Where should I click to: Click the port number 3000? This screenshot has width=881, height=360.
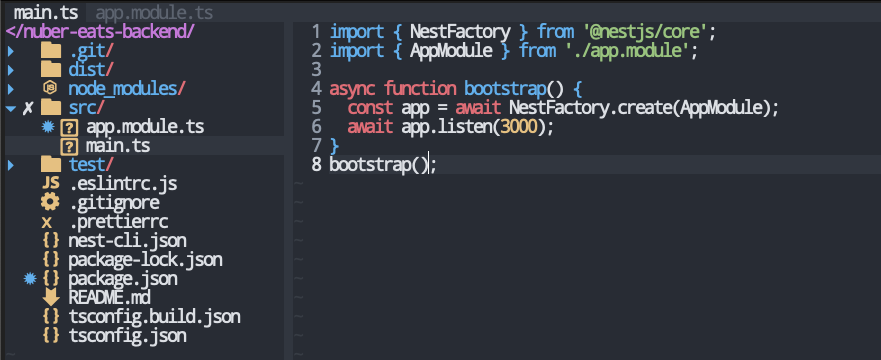(x=519, y=127)
